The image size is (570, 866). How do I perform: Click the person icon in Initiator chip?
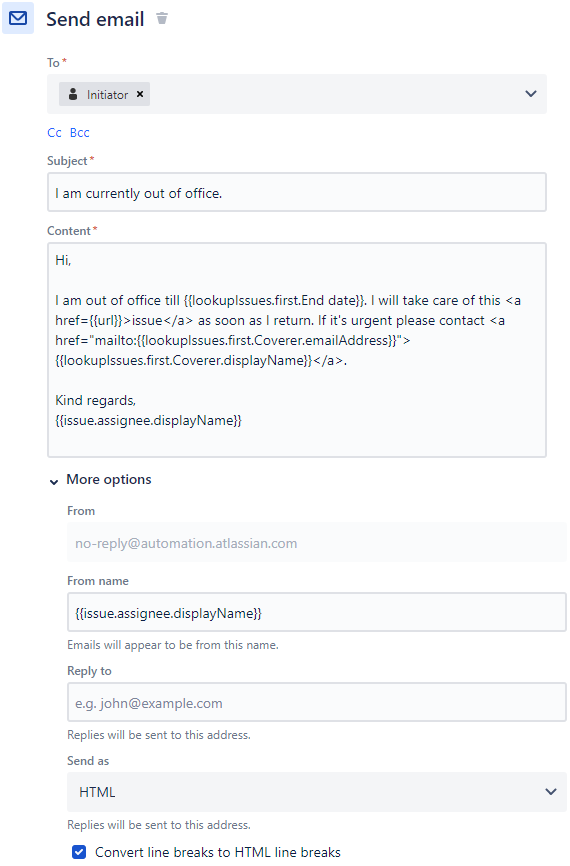click(x=73, y=94)
